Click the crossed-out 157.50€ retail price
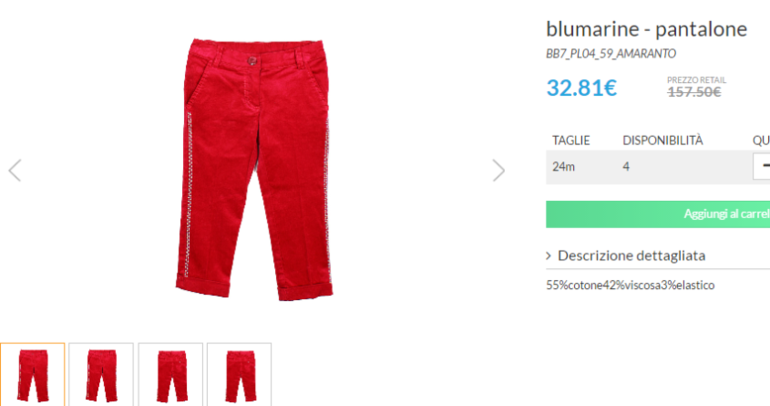Screen dimensions: 770x406 (694, 92)
